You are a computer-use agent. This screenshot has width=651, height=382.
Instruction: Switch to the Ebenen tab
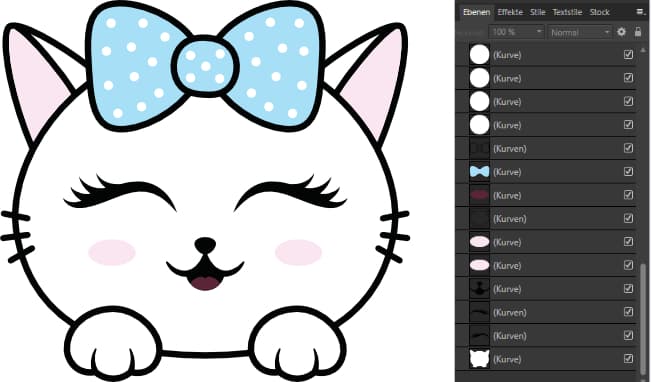[x=476, y=12]
